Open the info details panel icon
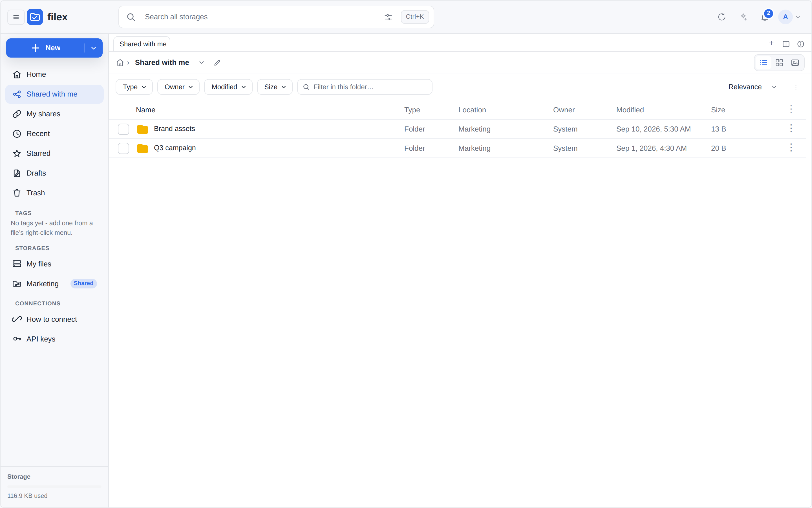Viewport: 812px width, 508px height. click(x=801, y=44)
